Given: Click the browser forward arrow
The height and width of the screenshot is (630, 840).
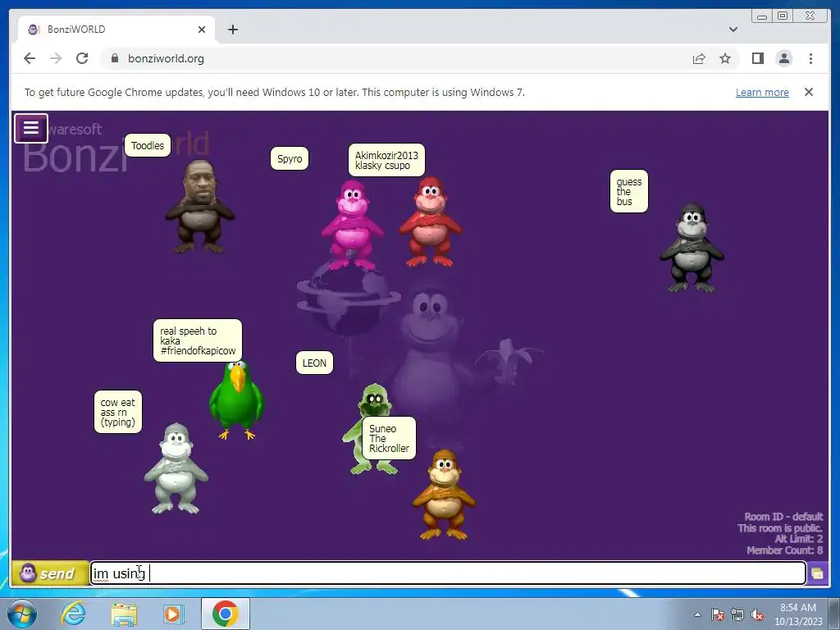Looking at the screenshot, I should [x=56, y=58].
